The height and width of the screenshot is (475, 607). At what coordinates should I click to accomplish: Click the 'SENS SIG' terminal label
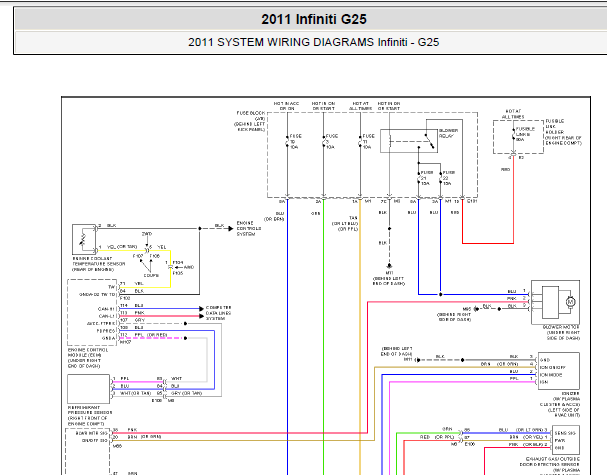[565, 433]
